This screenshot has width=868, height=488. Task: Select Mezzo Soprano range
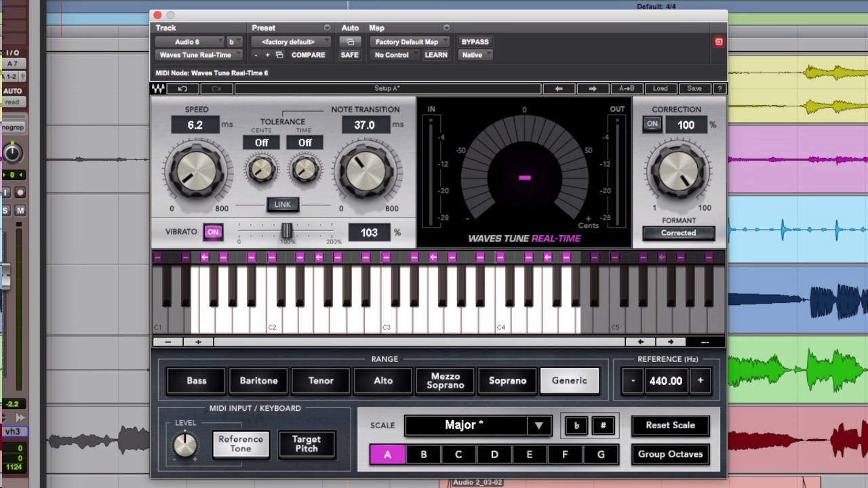[x=445, y=381]
